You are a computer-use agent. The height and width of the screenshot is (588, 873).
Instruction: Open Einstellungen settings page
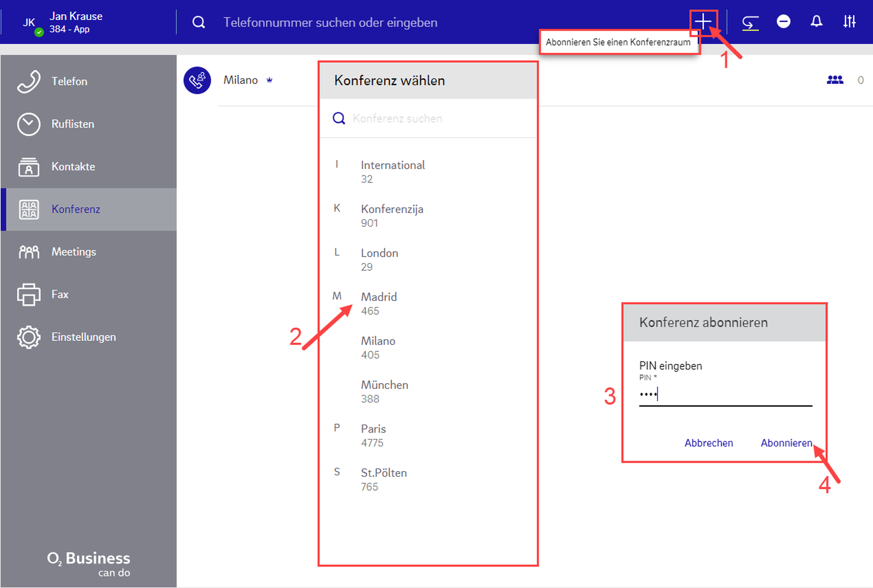83,337
